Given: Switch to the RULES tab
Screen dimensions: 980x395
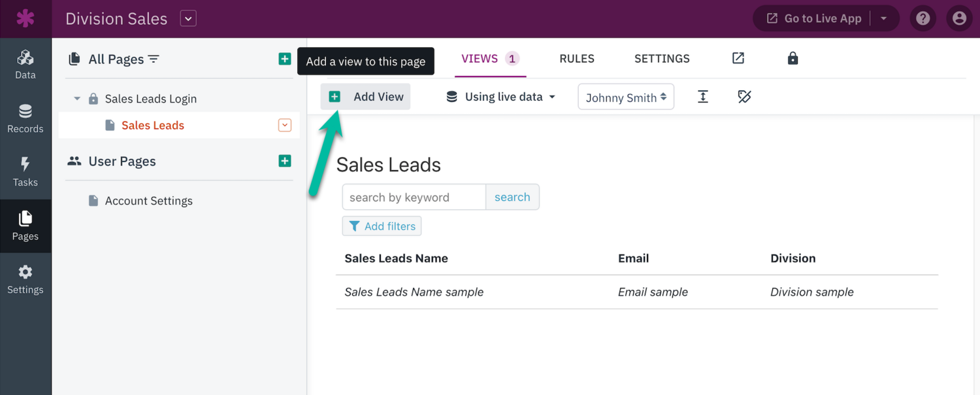Looking at the screenshot, I should 577,59.
